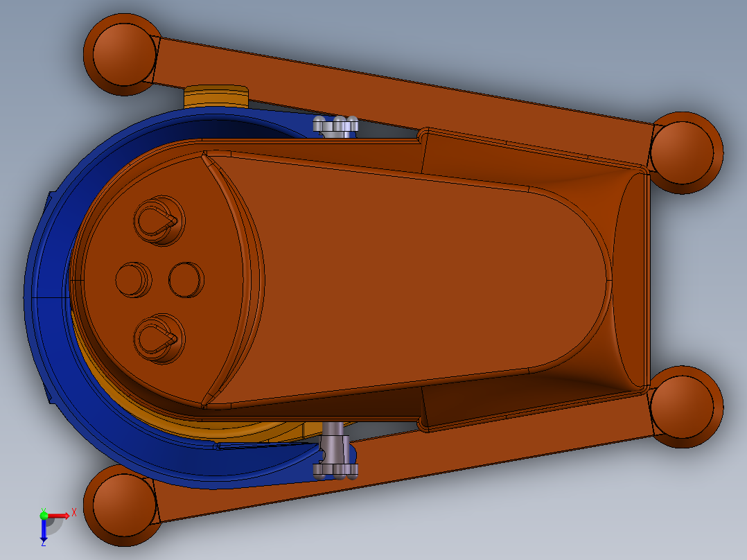Click the central orange housing top surface

[416, 277]
